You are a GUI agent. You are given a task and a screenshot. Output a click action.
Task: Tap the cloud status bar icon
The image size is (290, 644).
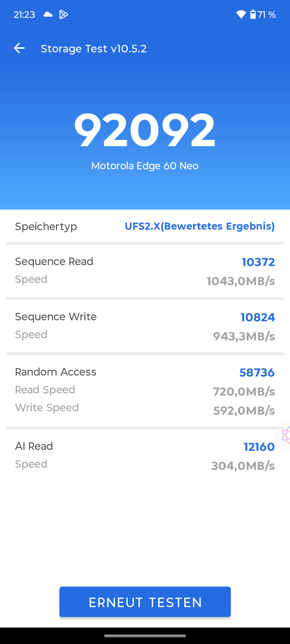(48, 14)
